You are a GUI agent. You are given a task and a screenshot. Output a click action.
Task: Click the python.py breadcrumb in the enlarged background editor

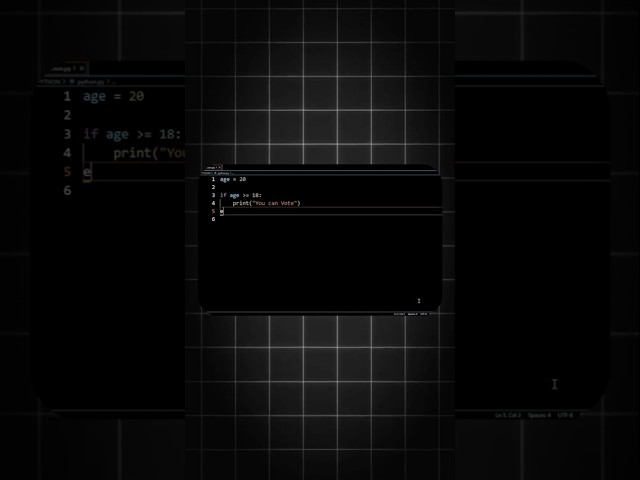click(x=91, y=82)
